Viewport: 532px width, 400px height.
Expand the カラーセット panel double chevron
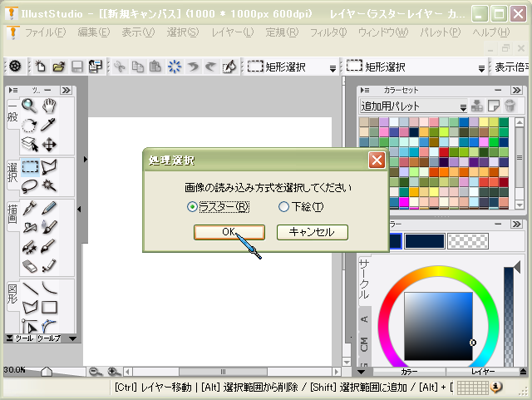(x=517, y=90)
